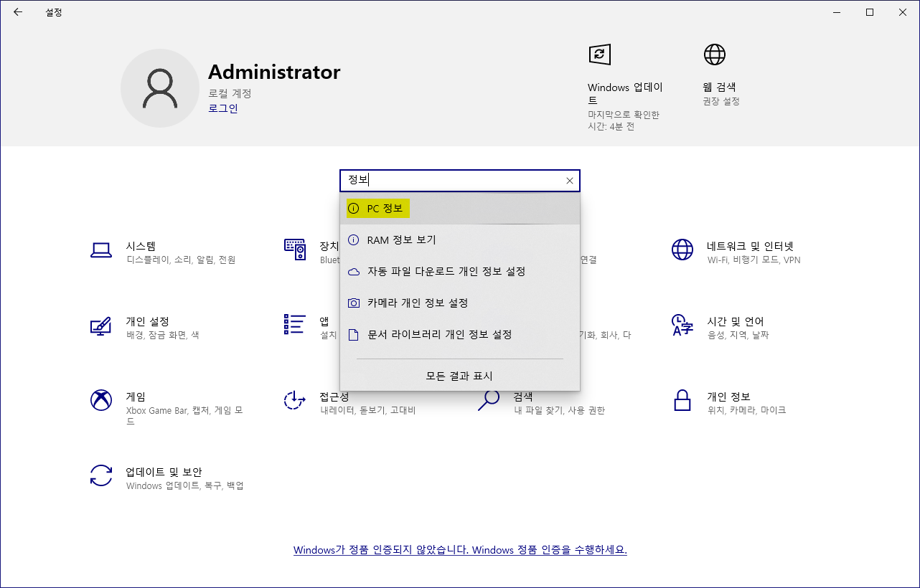The width and height of the screenshot is (920, 588).
Task: Choose 자동 파일 다운로드 개인 정보 설정
Action: coord(460,272)
